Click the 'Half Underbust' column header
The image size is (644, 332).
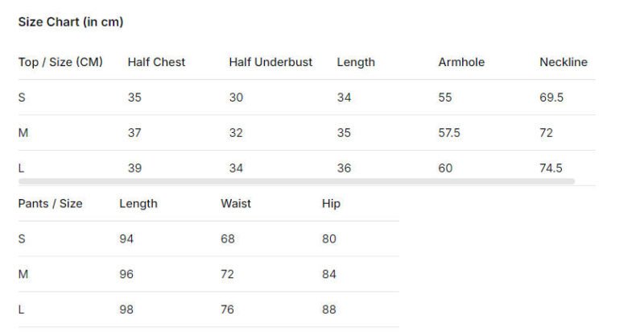pos(270,62)
